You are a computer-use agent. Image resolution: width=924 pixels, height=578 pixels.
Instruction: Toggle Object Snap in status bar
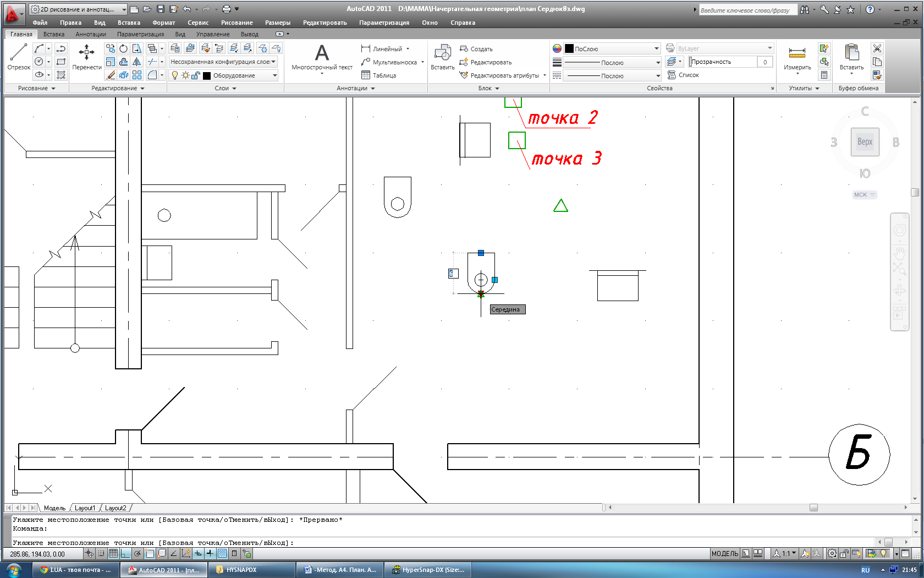[x=150, y=553]
